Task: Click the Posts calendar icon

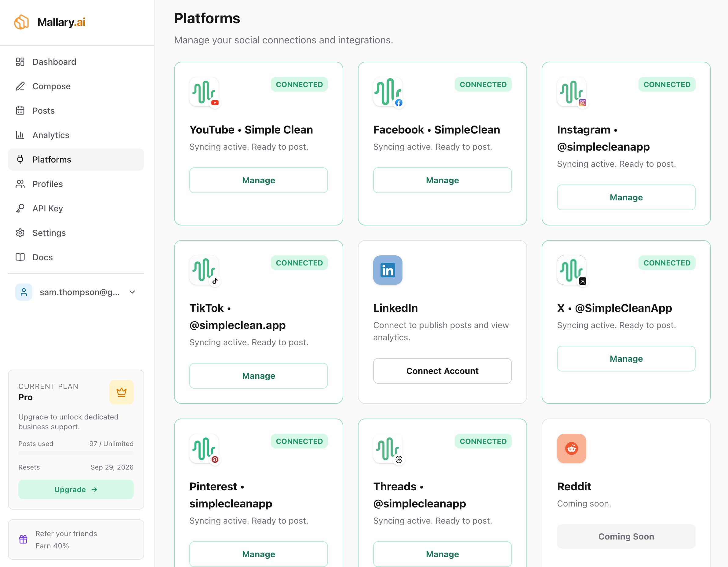Action: click(x=20, y=110)
